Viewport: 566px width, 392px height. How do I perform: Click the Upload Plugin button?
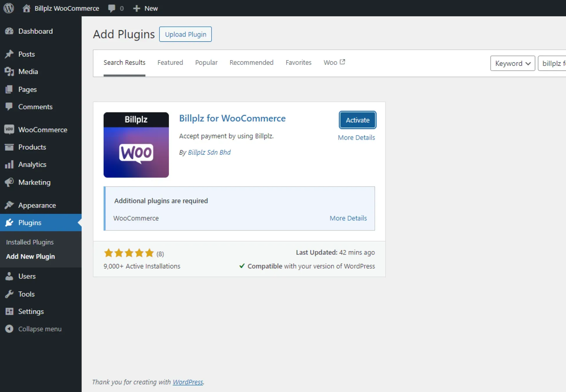tap(185, 34)
